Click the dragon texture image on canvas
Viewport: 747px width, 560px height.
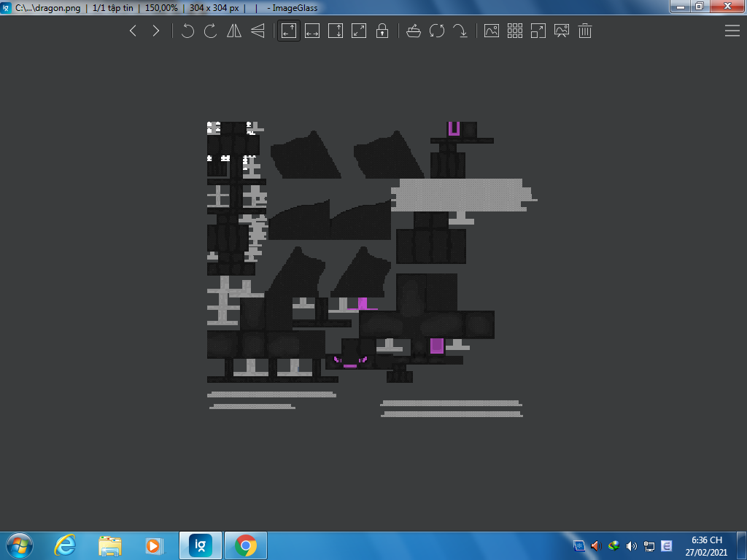click(x=372, y=270)
